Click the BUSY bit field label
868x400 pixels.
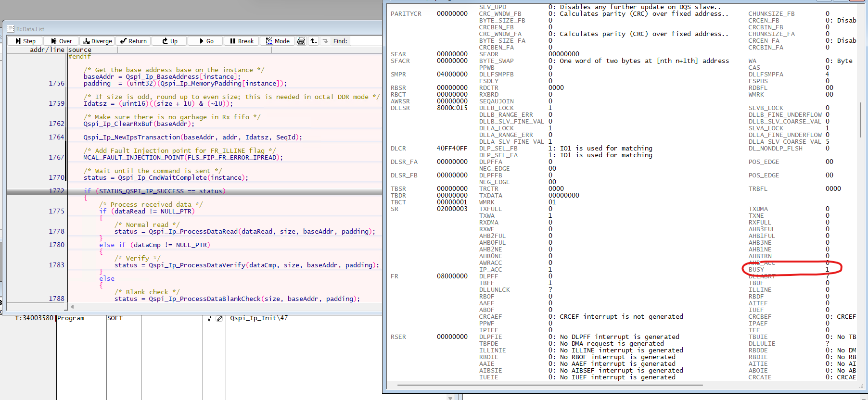[756, 270]
